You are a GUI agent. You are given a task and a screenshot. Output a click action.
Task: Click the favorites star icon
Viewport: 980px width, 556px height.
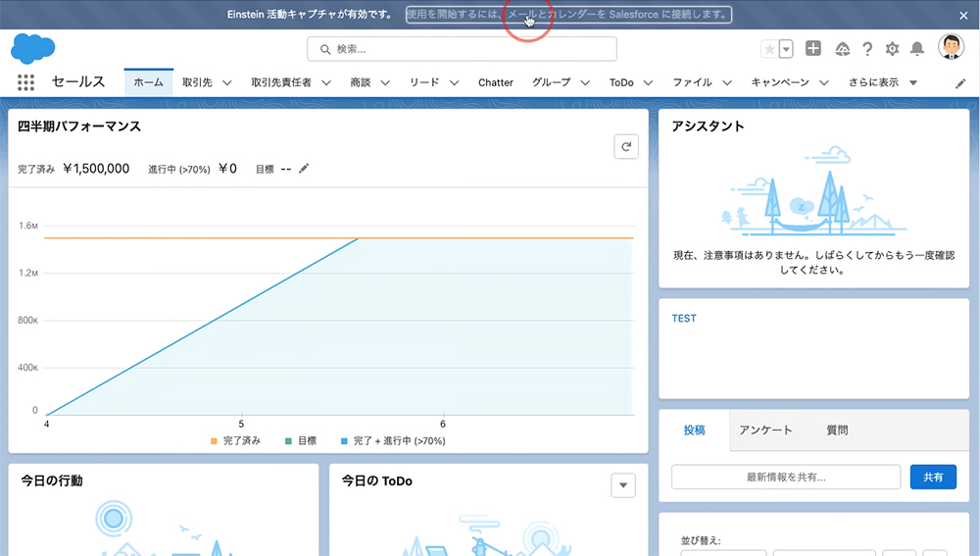(x=769, y=49)
